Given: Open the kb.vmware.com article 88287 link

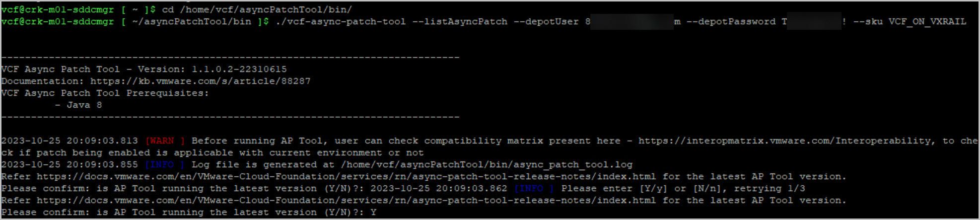Looking at the screenshot, I should (200, 81).
